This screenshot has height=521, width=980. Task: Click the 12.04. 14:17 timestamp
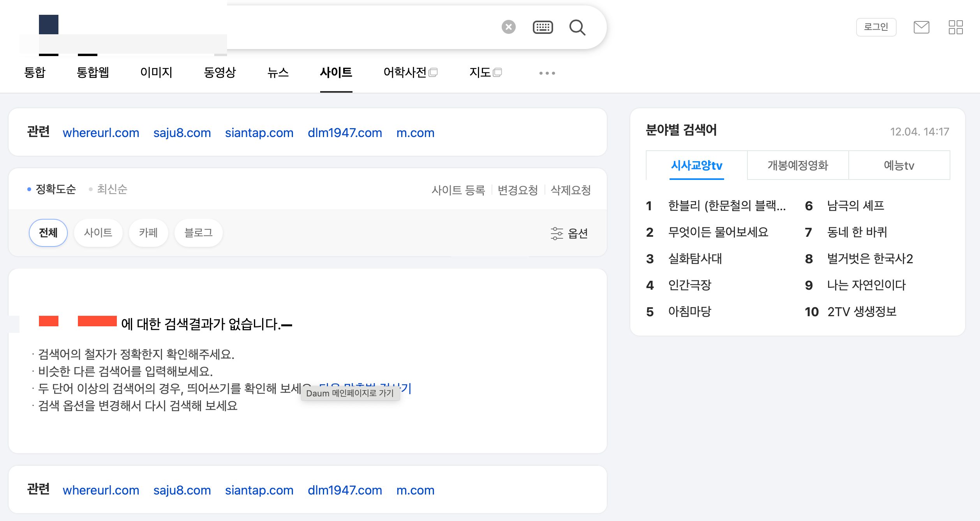[920, 132]
